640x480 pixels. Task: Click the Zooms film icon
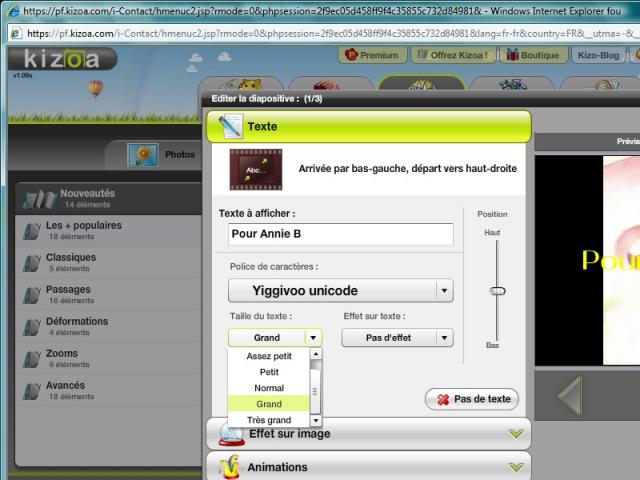coord(32,359)
